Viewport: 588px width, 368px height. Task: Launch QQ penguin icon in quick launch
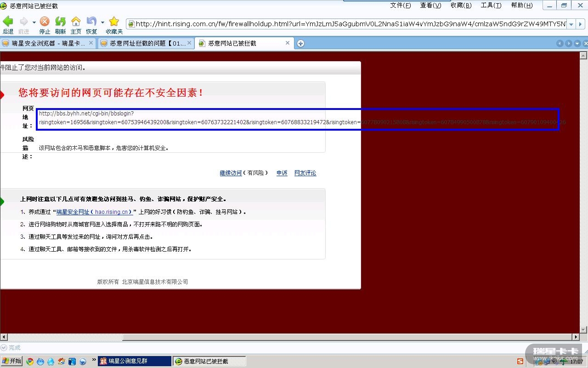(x=51, y=362)
